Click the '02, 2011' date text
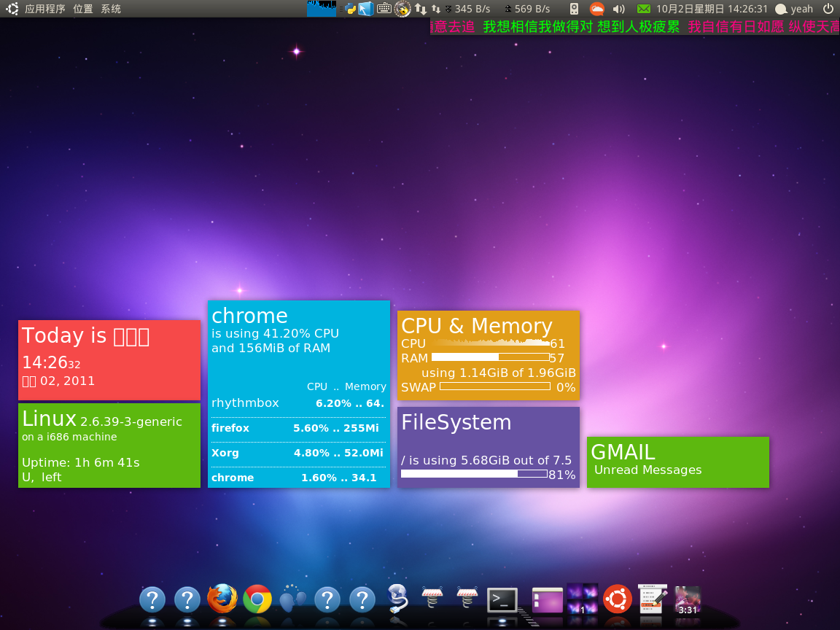 [x=68, y=381]
